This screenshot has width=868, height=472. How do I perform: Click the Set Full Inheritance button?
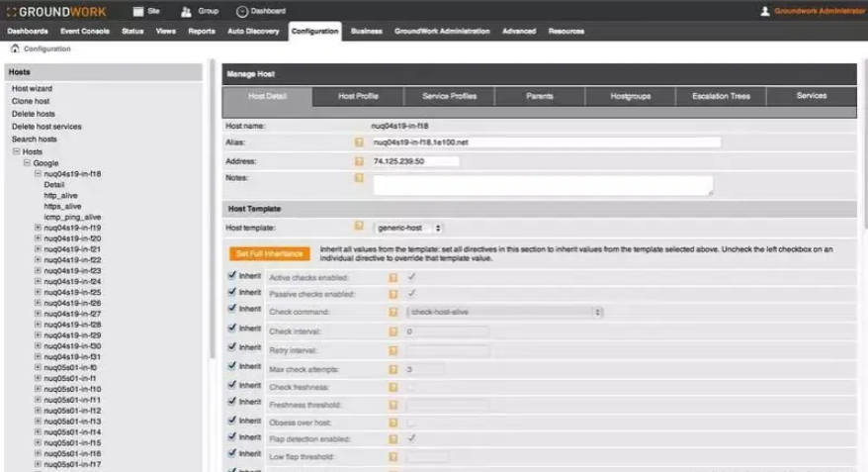[270, 253]
